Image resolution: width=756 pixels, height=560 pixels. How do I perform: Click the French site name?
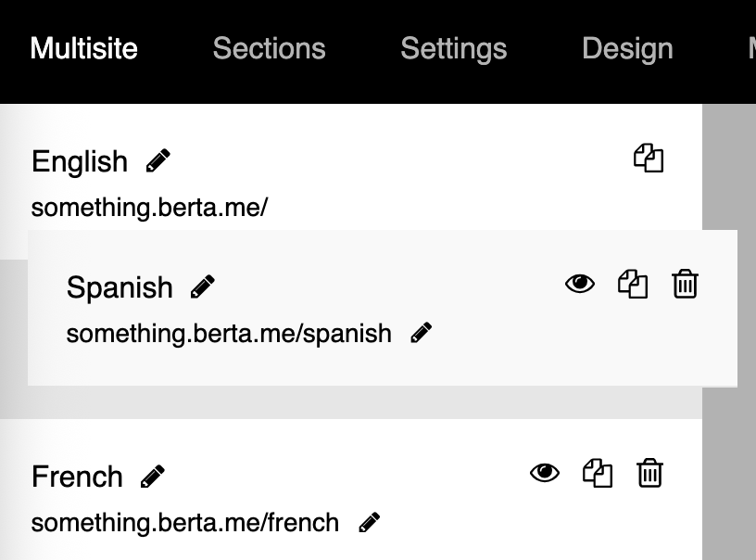[x=77, y=477]
